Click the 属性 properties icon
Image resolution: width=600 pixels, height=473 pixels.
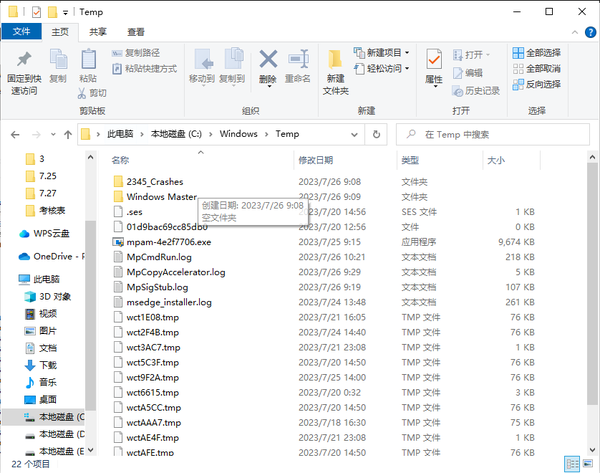tap(434, 59)
